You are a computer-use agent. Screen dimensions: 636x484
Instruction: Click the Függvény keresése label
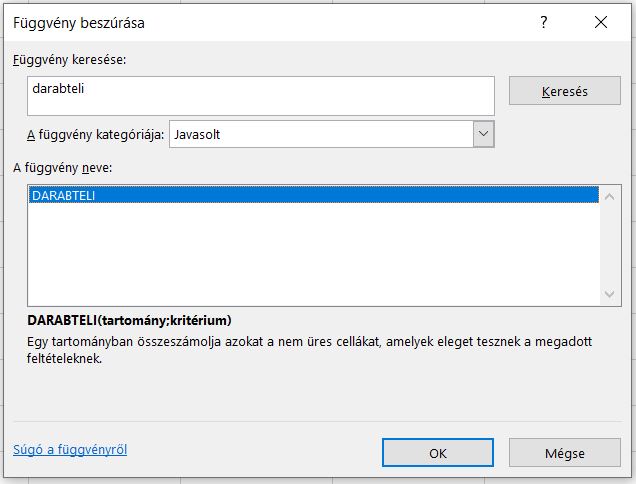pos(69,60)
